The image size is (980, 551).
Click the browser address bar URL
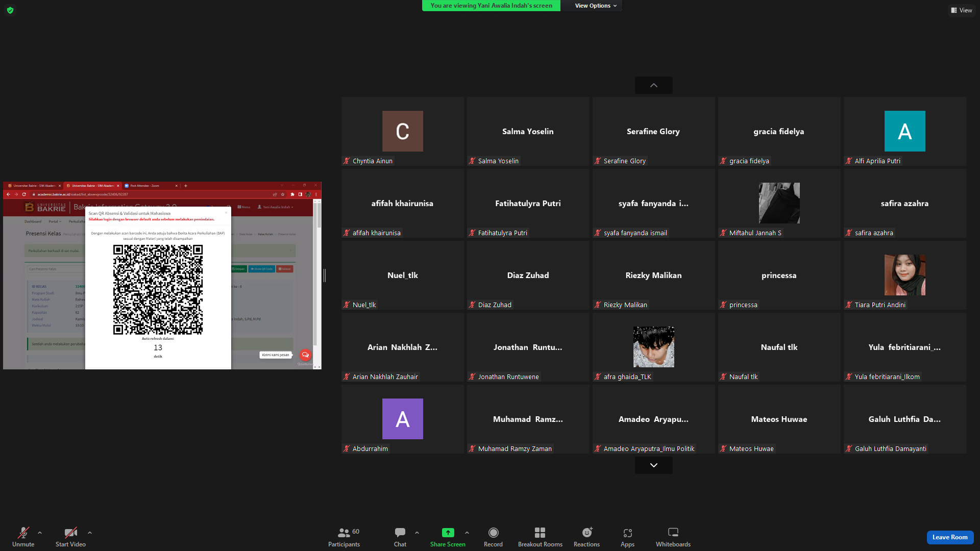[83, 194]
